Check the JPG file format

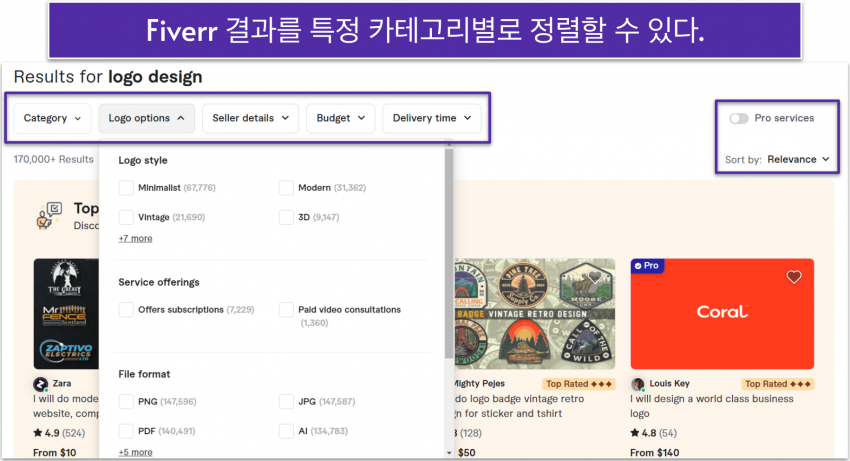point(286,401)
